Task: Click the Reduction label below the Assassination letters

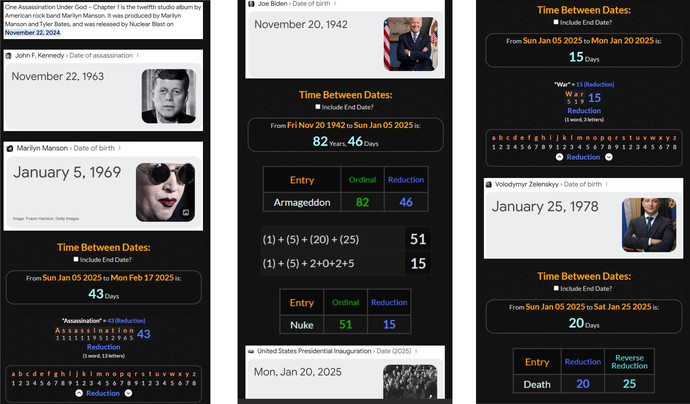Action: coord(103,347)
